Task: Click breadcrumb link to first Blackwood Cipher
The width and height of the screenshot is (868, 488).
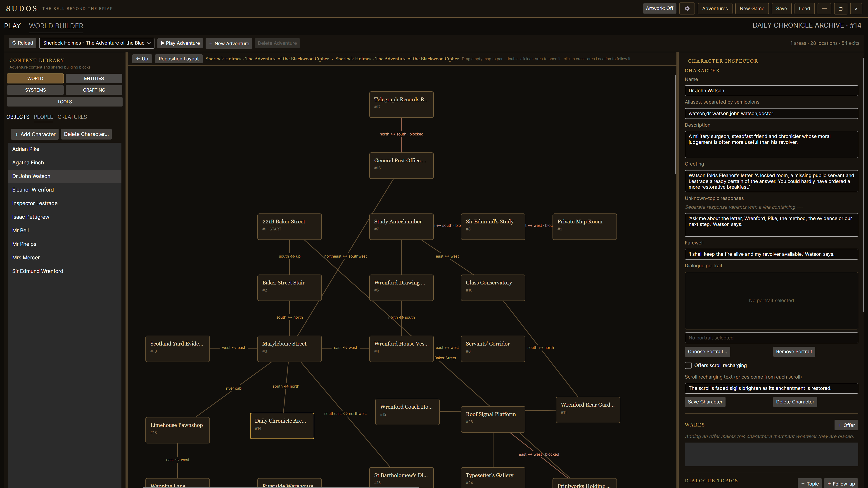Action: [267, 59]
